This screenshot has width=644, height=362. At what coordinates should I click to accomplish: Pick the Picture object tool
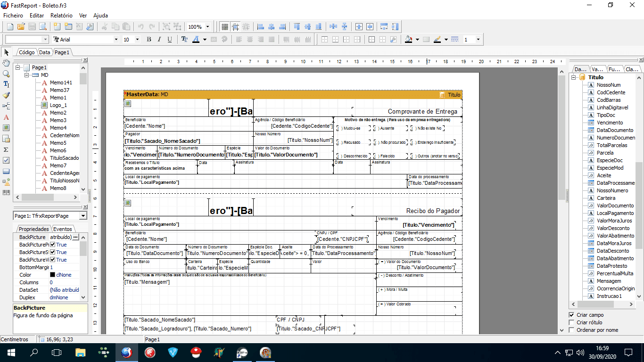click(x=7, y=128)
